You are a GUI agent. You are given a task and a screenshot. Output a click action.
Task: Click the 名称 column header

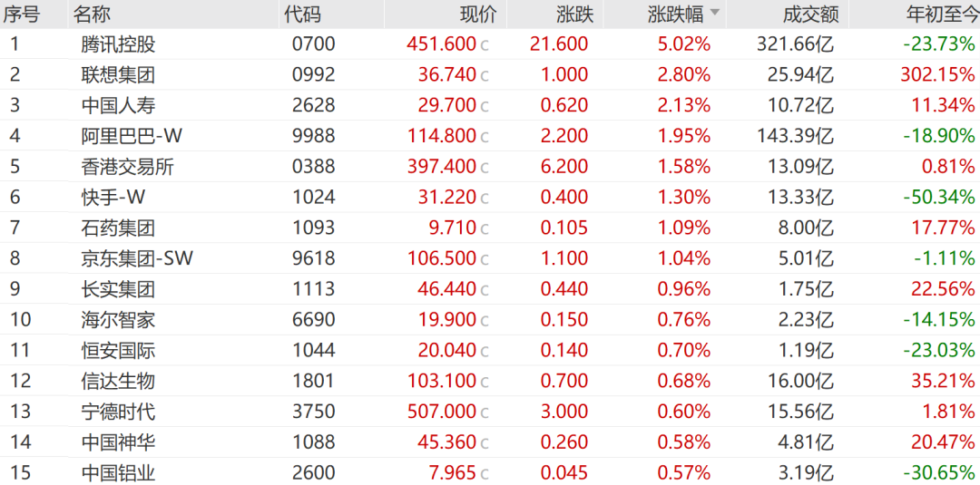tap(92, 14)
